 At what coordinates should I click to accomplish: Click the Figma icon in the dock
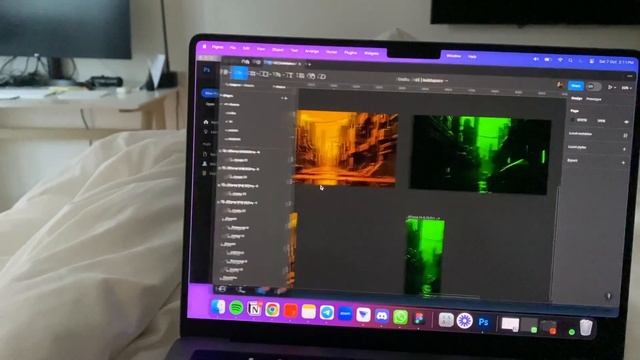click(x=419, y=318)
